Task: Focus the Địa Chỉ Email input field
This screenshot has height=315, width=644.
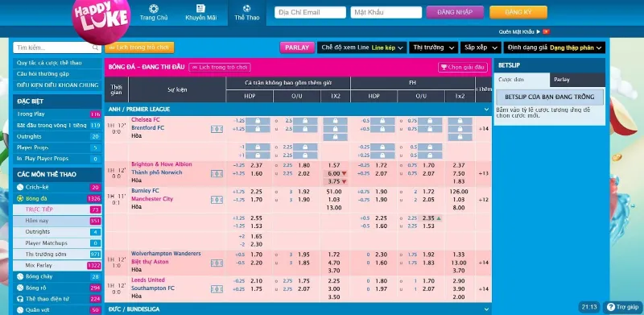Action: point(310,12)
